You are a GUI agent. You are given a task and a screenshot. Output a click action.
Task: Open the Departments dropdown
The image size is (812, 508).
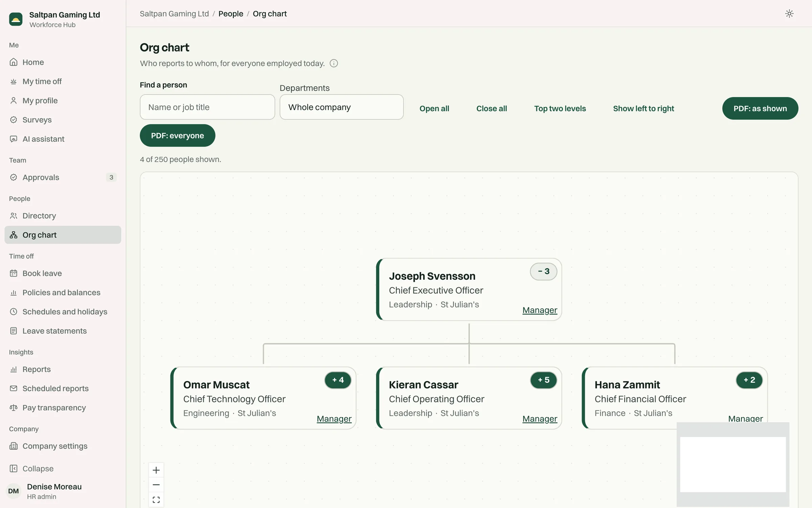pyautogui.click(x=341, y=107)
